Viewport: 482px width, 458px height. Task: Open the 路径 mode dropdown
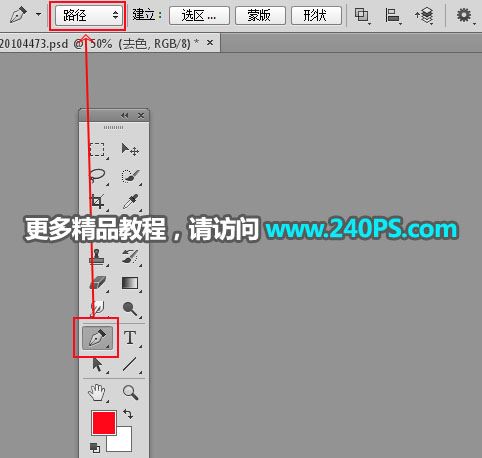[88, 15]
